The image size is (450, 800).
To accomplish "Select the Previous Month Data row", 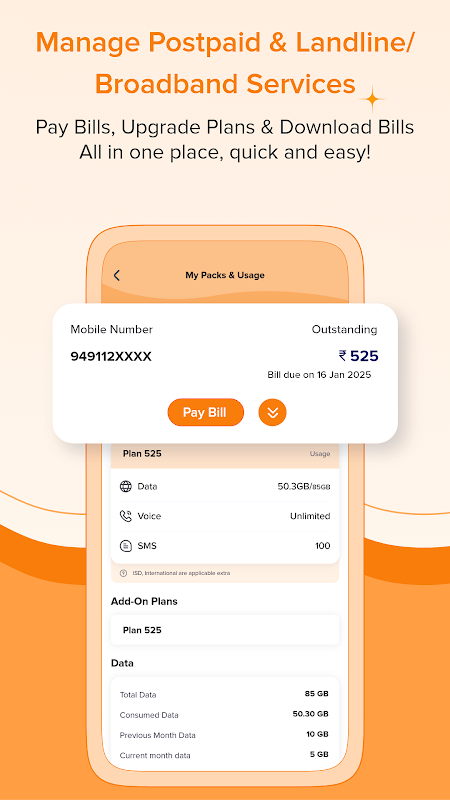I will pyautogui.click(x=224, y=735).
